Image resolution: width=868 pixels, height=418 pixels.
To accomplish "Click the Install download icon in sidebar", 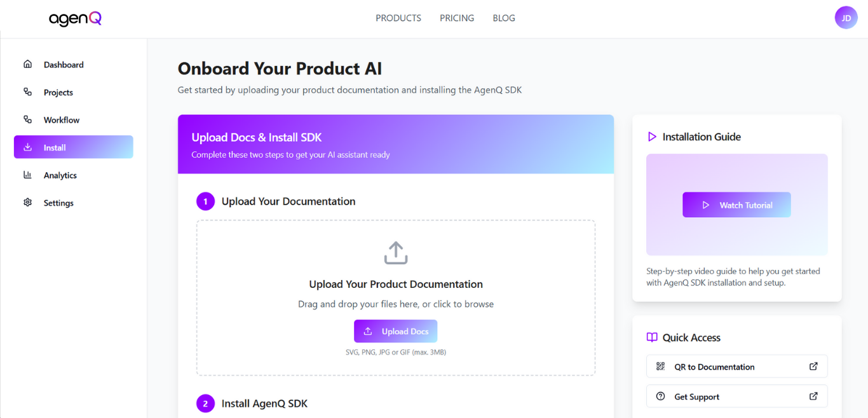I will [27, 147].
